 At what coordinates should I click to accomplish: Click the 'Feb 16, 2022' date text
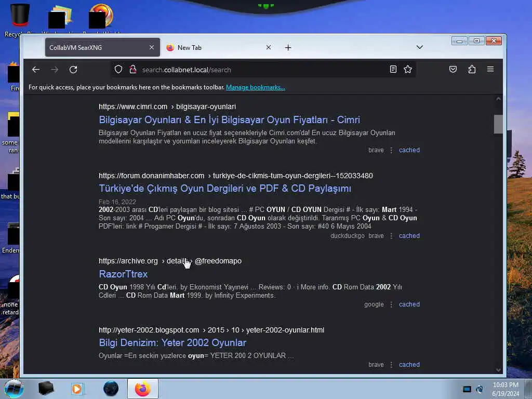[117, 202]
